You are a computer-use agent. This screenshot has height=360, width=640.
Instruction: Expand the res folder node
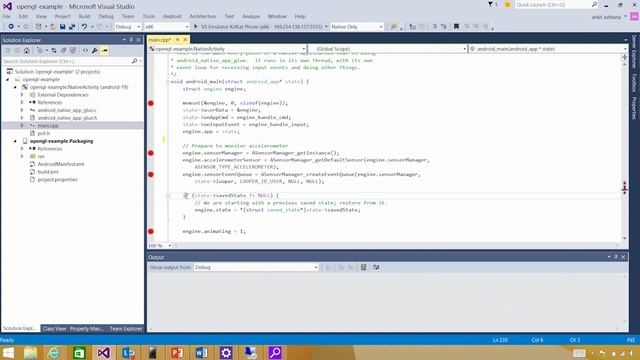tap(22, 156)
